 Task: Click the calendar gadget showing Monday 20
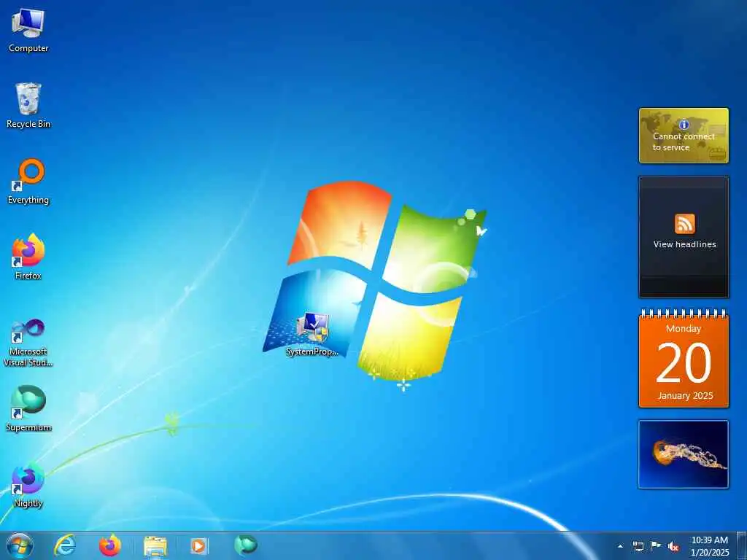[684, 359]
